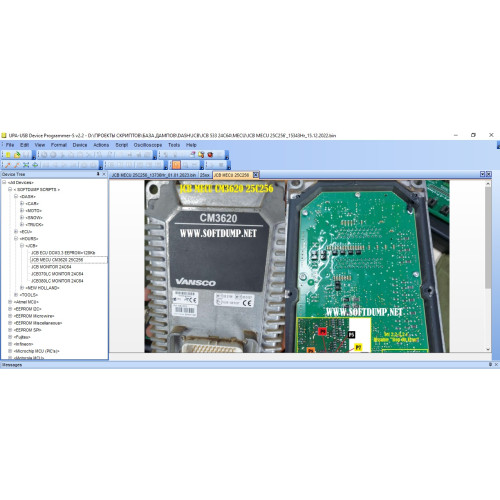Expand the Atmel MCU tree node
The image size is (500, 500).
(x=10, y=302)
